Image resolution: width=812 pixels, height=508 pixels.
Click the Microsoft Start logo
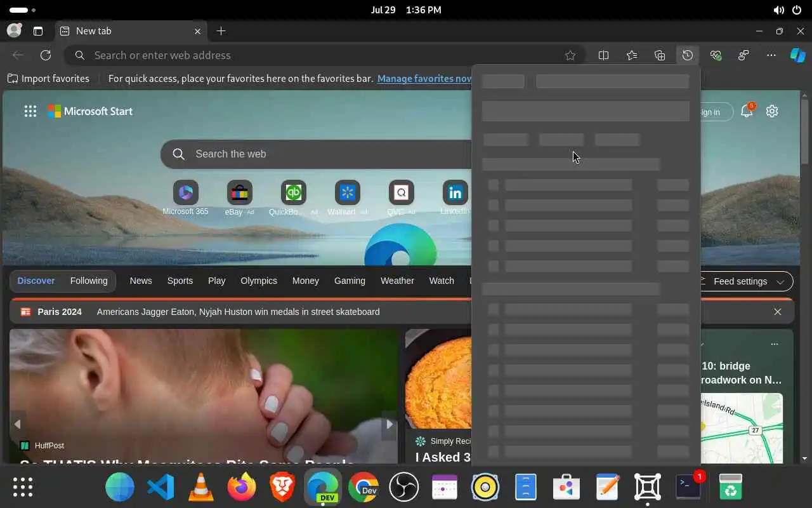(x=90, y=111)
